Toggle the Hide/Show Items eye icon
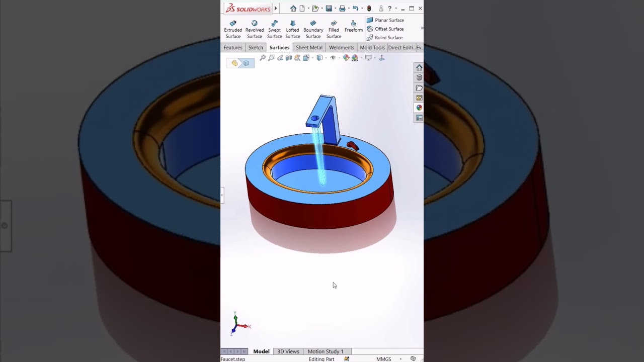This screenshot has width=644, height=362. pyautogui.click(x=333, y=58)
